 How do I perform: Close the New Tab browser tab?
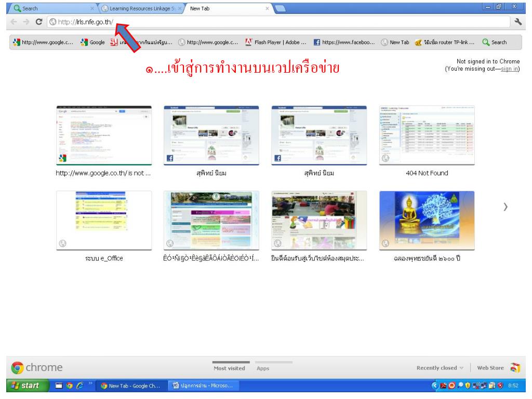tap(268, 8)
